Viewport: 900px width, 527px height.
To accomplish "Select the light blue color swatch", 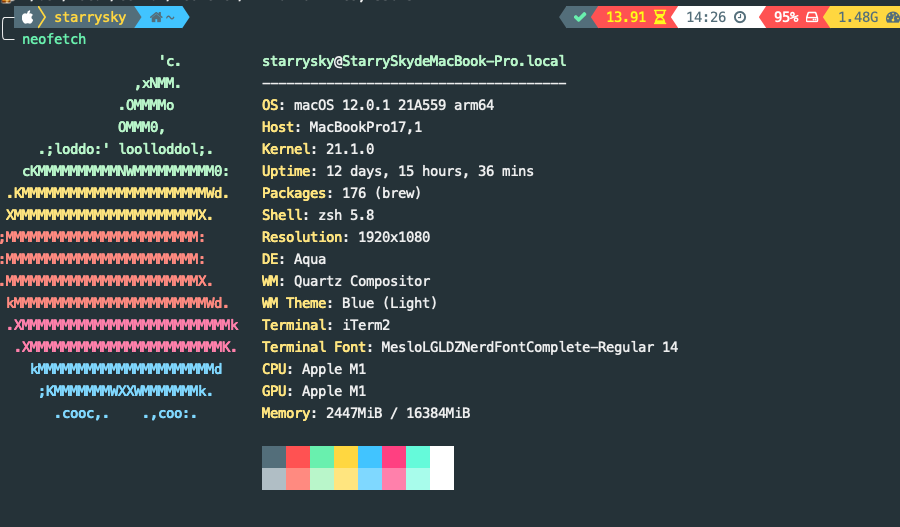I will [x=370, y=479].
